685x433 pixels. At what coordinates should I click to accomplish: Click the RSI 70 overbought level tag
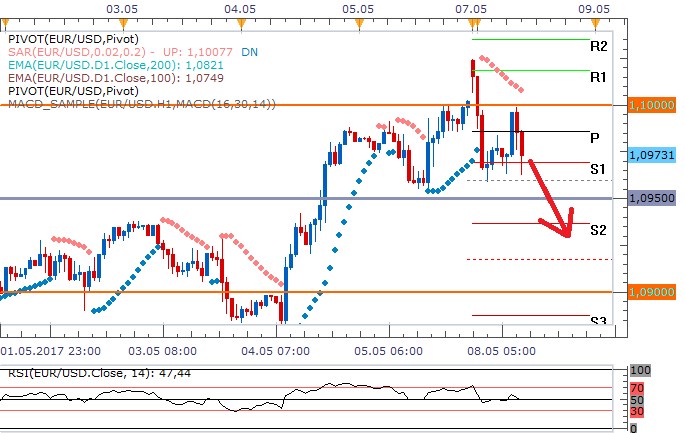click(x=636, y=386)
